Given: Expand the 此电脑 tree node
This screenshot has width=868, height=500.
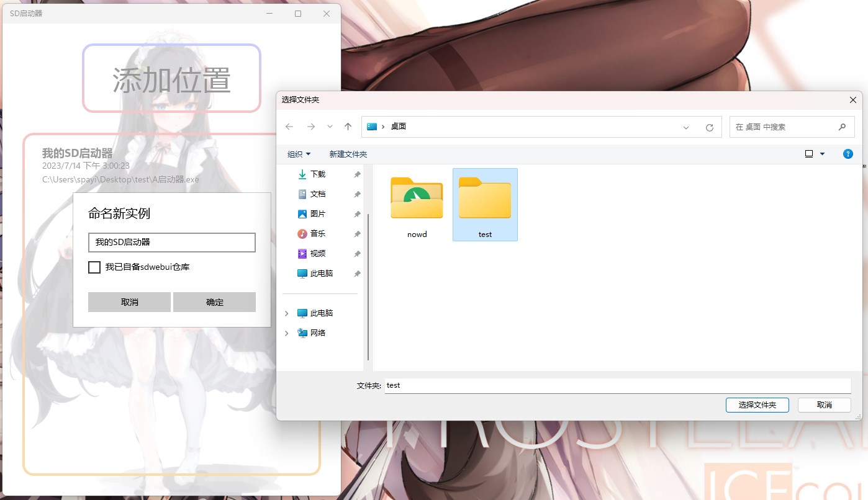Looking at the screenshot, I should pos(286,314).
